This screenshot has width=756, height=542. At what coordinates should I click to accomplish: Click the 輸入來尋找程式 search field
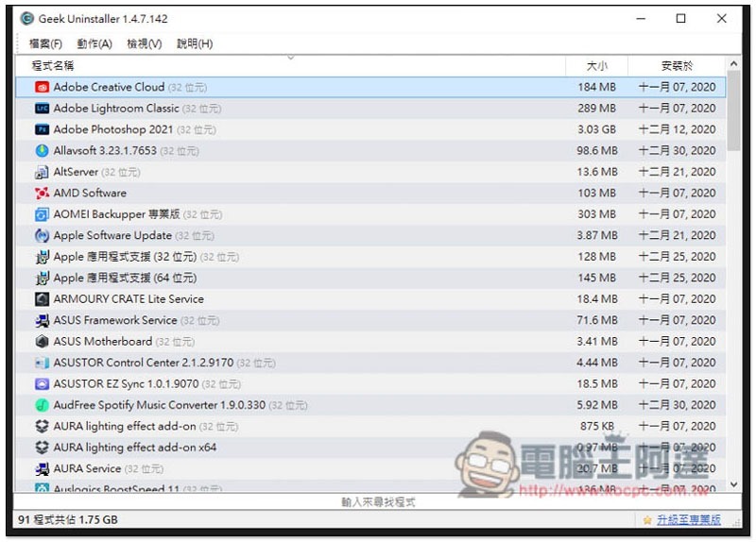[378, 502]
